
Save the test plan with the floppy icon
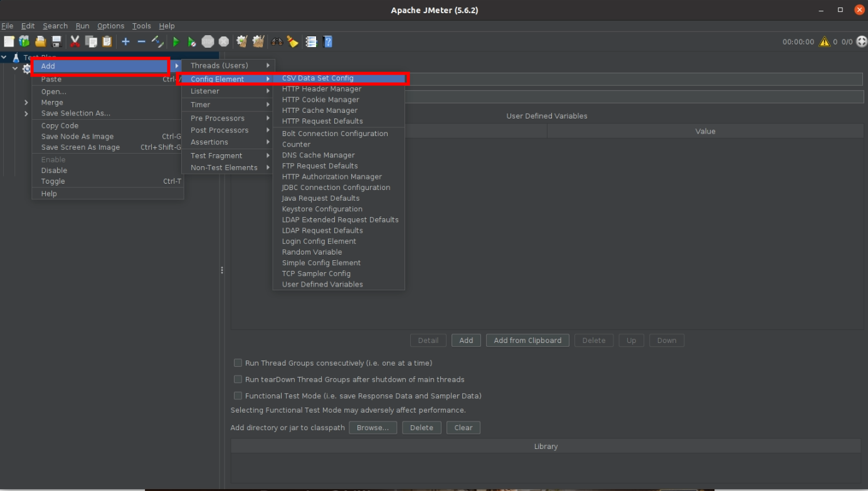point(56,41)
